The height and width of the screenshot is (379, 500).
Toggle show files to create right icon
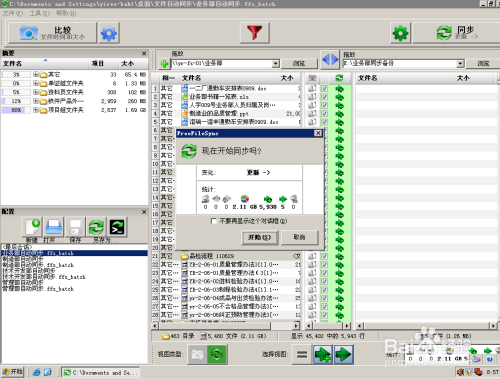(322, 354)
